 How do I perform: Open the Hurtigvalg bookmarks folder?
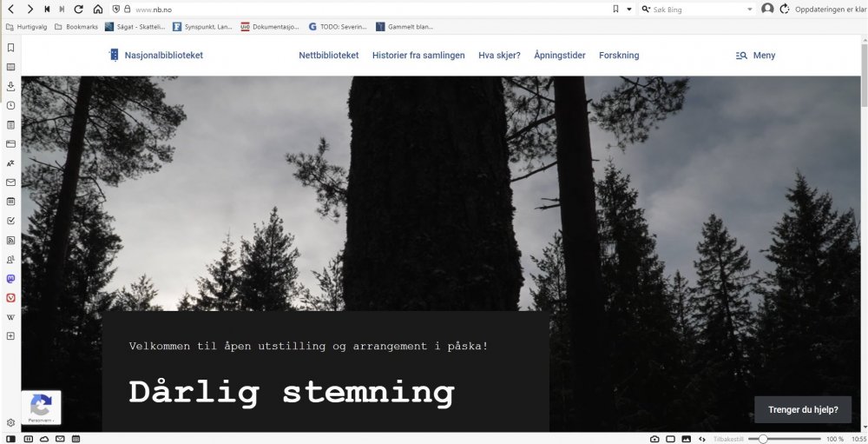click(26, 27)
